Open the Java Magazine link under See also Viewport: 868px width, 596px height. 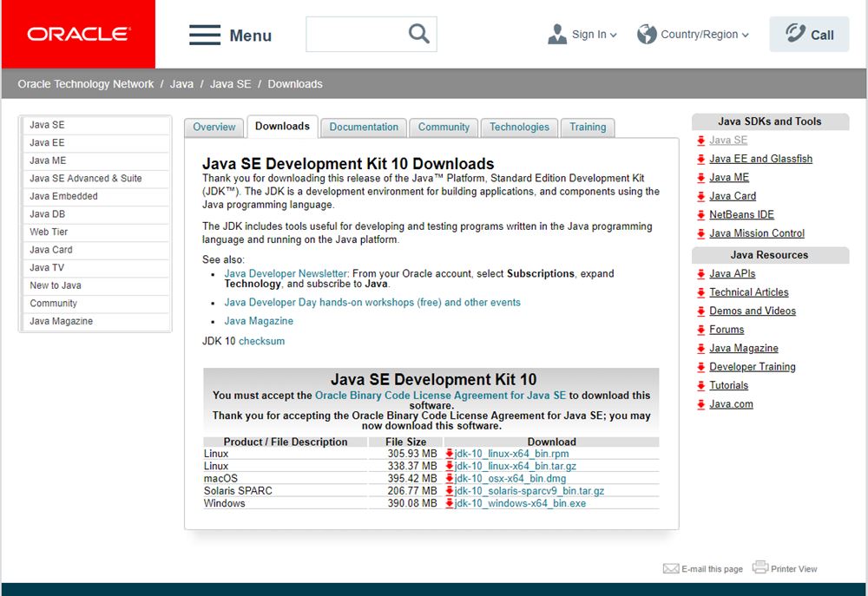coord(259,321)
